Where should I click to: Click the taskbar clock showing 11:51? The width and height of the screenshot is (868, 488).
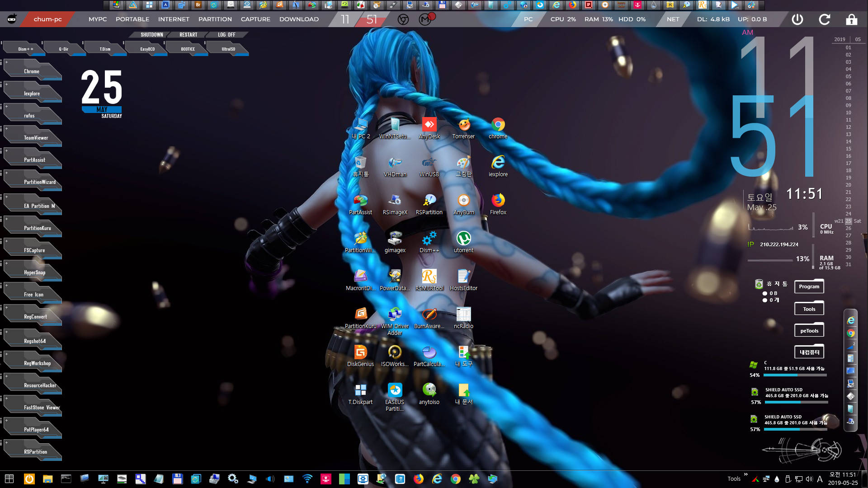(x=843, y=479)
